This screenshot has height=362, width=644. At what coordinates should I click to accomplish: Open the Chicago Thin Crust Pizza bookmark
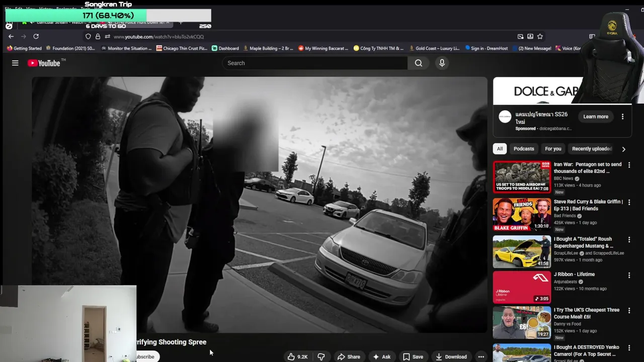click(182, 48)
